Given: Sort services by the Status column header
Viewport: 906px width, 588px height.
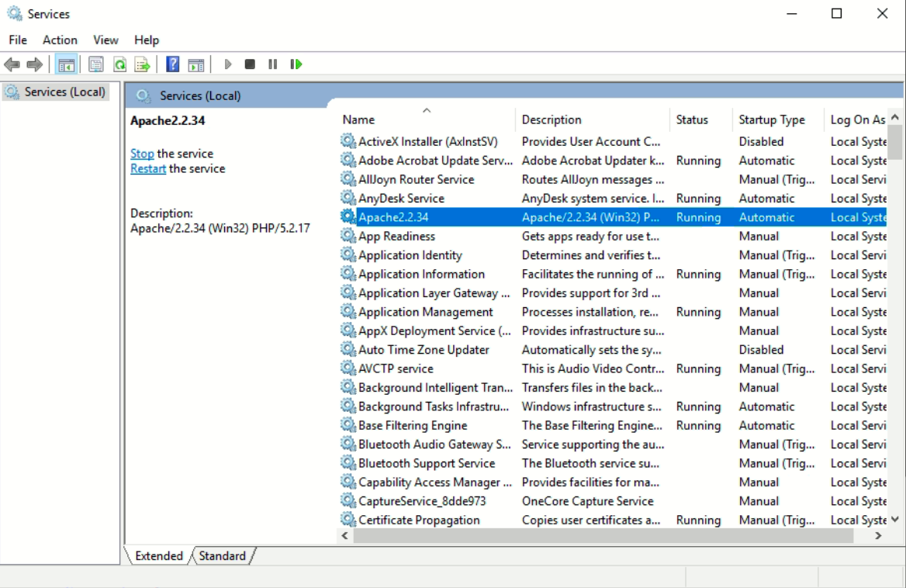Looking at the screenshot, I should tap(693, 119).
